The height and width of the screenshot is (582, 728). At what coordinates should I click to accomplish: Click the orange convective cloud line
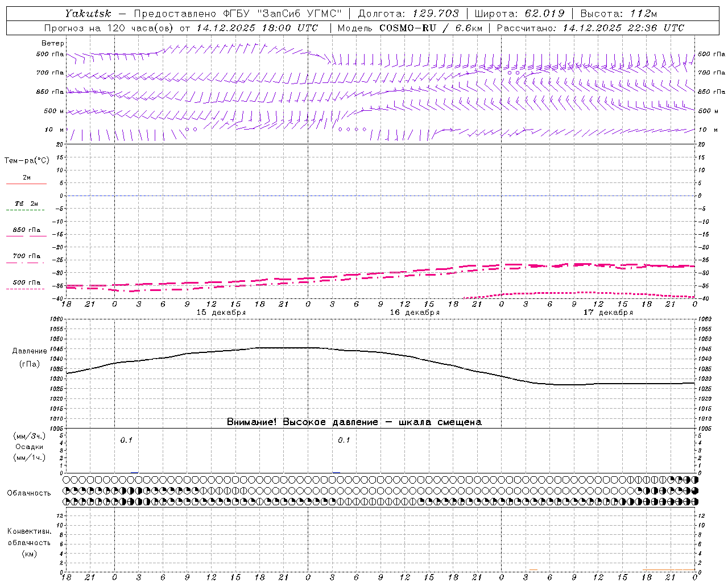[x=668, y=569]
